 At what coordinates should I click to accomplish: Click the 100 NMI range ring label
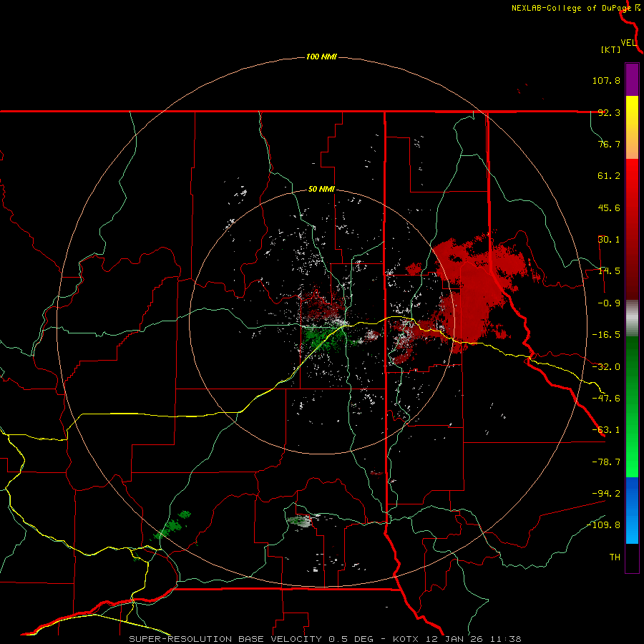tap(321, 57)
